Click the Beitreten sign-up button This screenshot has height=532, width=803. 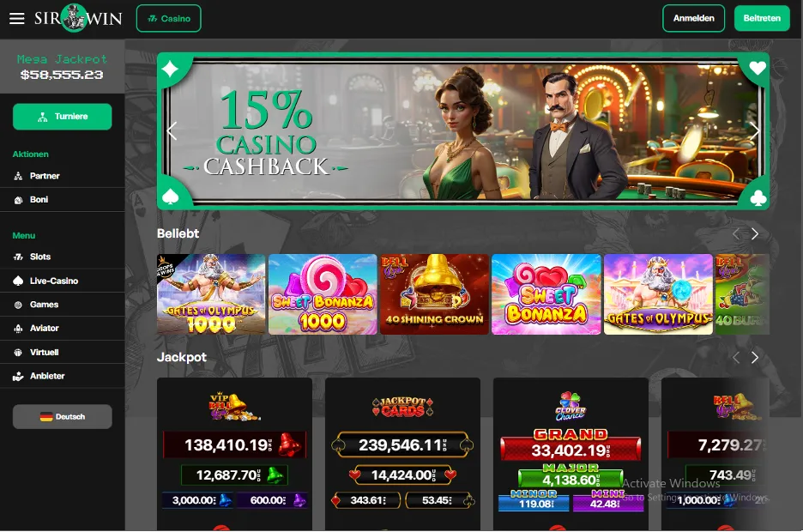point(762,18)
